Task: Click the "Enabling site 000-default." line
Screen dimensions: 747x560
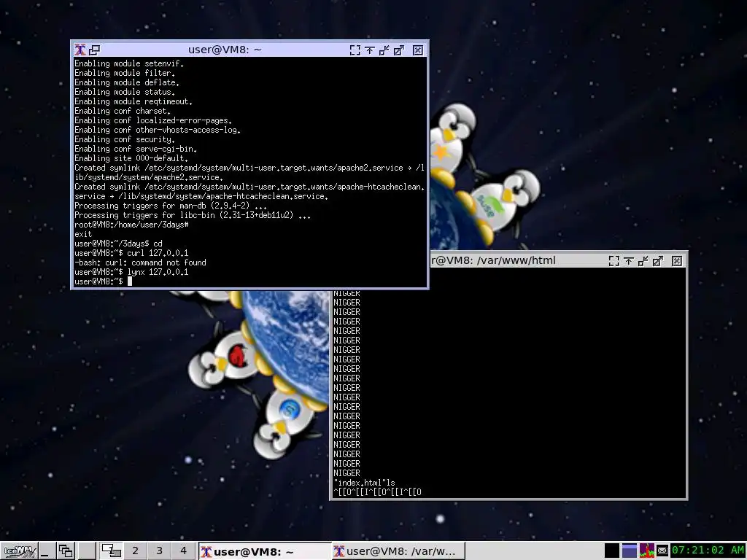Action: pos(131,158)
